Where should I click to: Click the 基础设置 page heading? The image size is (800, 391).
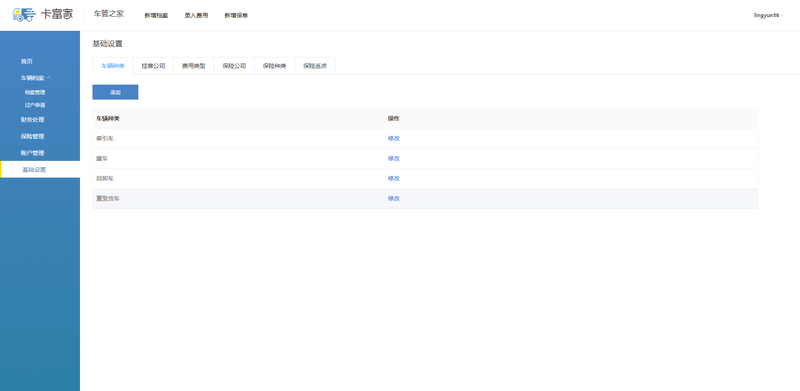(x=107, y=44)
